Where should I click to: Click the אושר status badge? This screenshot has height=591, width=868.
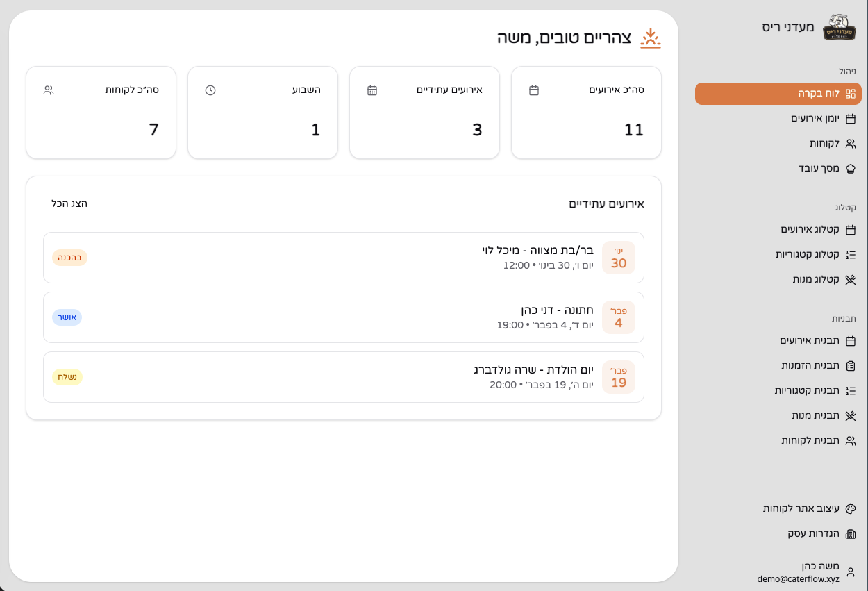[67, 317]
